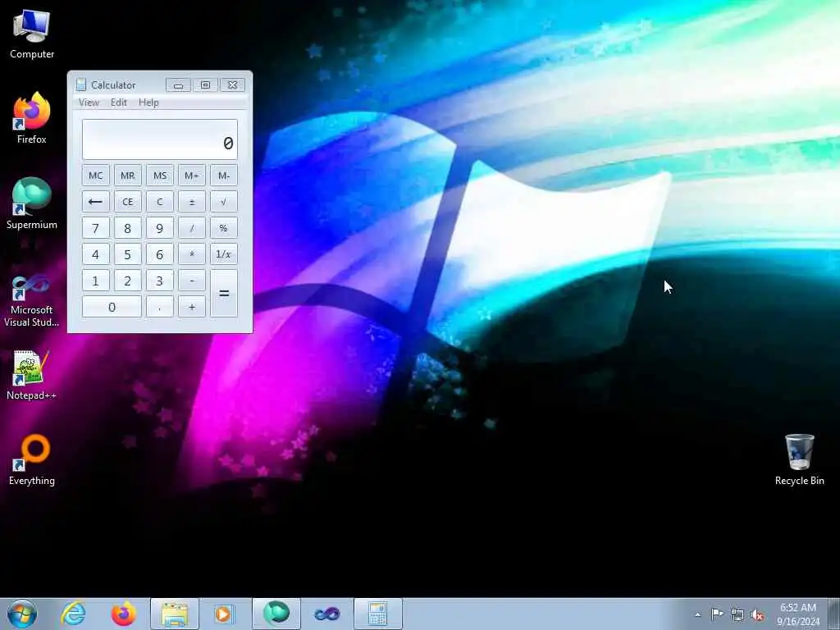The image size is (840, 630).
Task: Click the muted volume tray icon
Action: (757, 614)
